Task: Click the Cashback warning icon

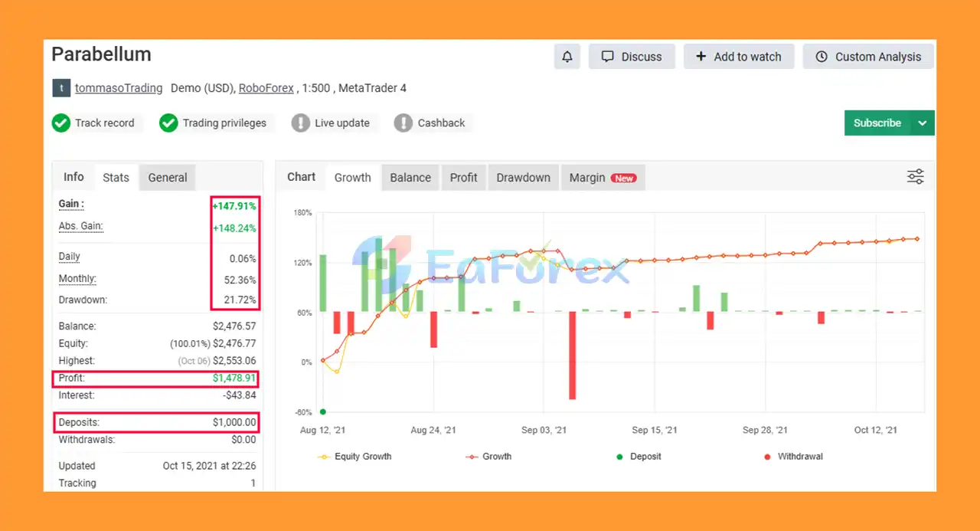Action: point(403,123)
